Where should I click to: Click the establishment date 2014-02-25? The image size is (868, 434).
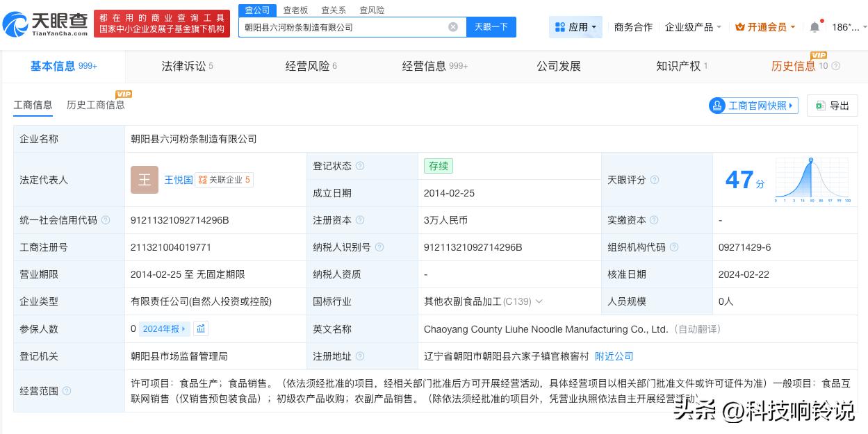click(450, 193)
